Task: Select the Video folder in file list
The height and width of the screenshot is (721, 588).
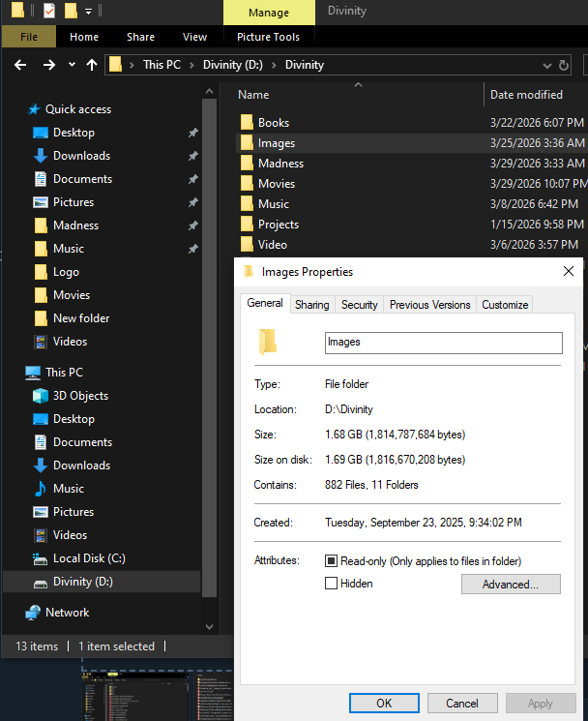Action: [273, 245]
